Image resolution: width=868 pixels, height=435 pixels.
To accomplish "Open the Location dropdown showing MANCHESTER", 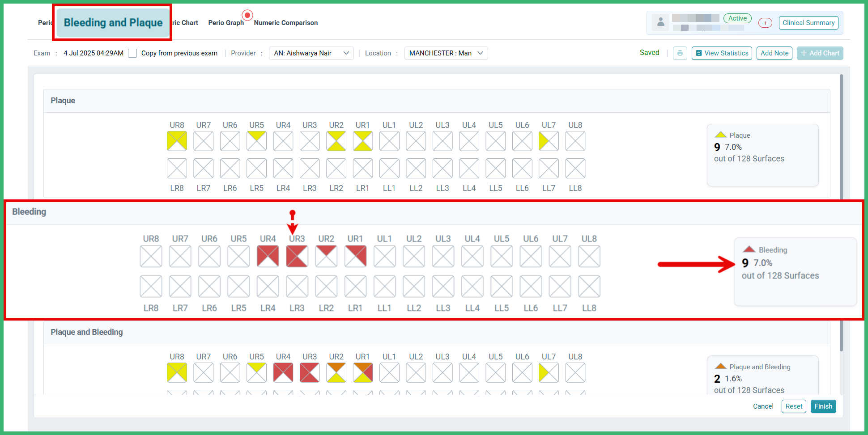I will pos(446,53).
